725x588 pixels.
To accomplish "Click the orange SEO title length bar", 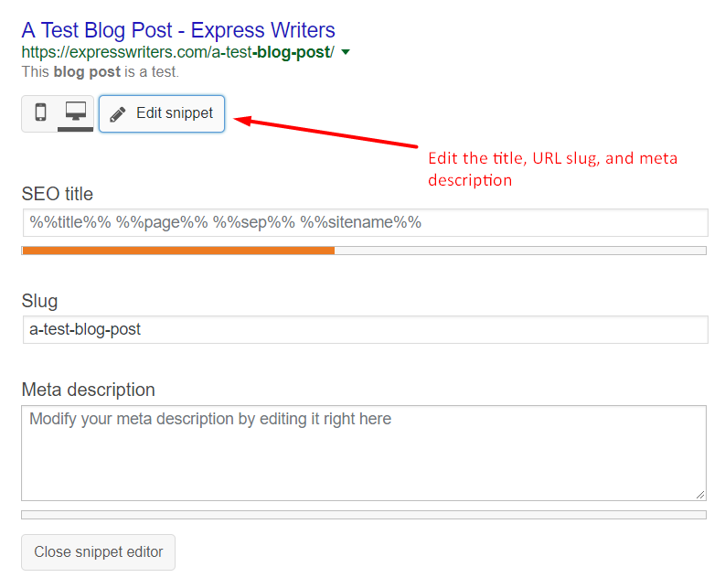I will point(178,250).
